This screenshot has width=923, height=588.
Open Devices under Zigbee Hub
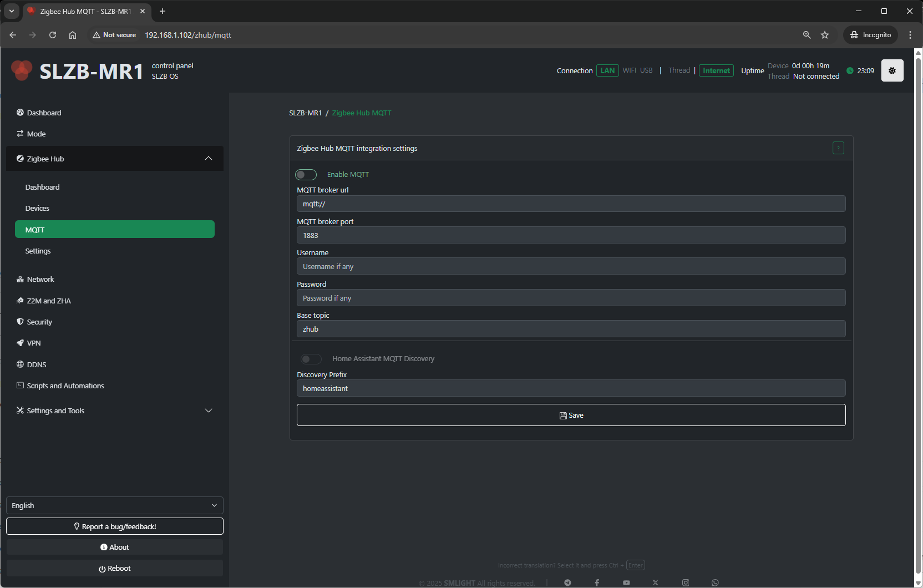pyautogui.click(x=37, y=209)
